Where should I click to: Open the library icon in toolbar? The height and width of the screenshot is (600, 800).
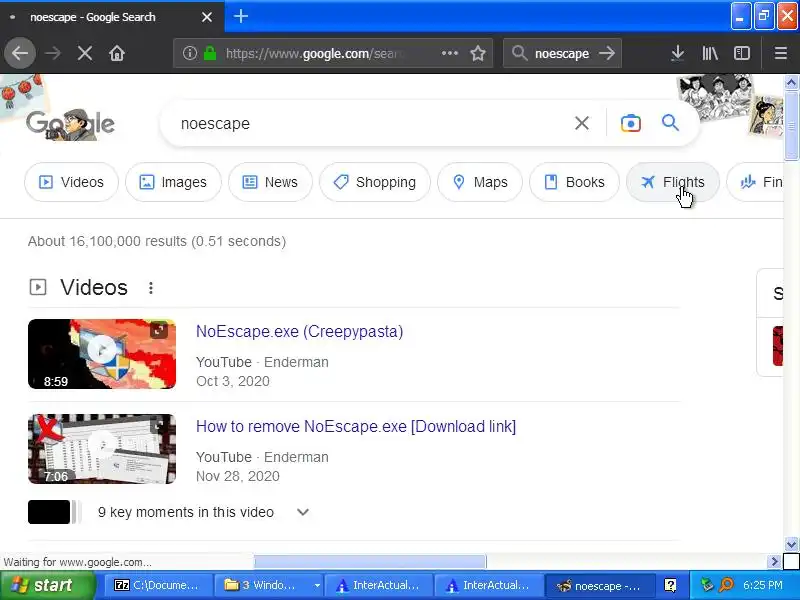(710, 53)
